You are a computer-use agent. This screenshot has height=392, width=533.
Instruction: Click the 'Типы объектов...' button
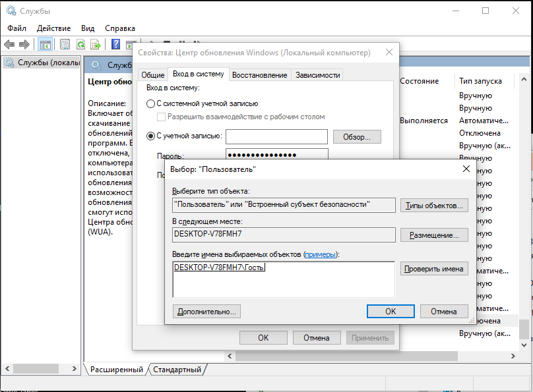click(x=433, y=206)
